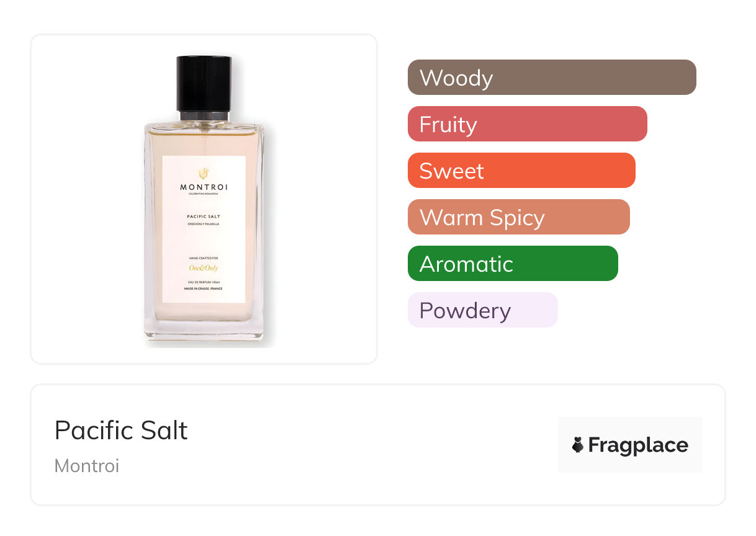The height and width of the screenshot is (536, 756).
Task: Click the gold One&Only script on the label
Action: (x=204, y=268)
